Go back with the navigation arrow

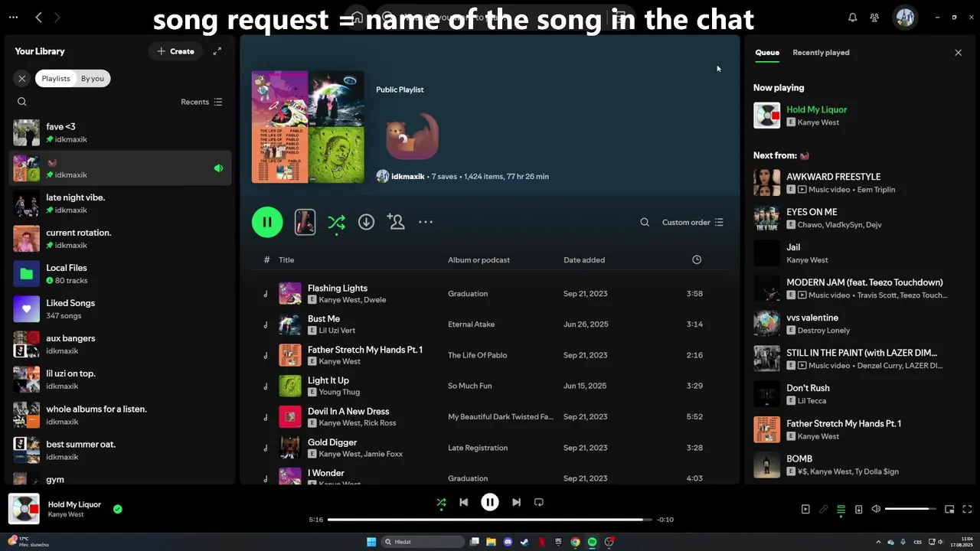point(38,17)
